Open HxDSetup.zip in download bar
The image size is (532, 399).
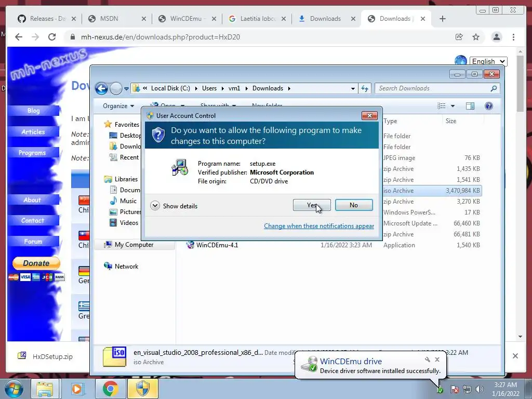point(46,356)
